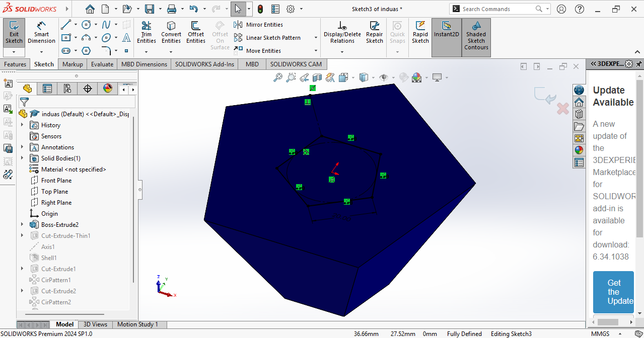
Task: Open the DimXpertManager tab icon
Action: [88, 89]
